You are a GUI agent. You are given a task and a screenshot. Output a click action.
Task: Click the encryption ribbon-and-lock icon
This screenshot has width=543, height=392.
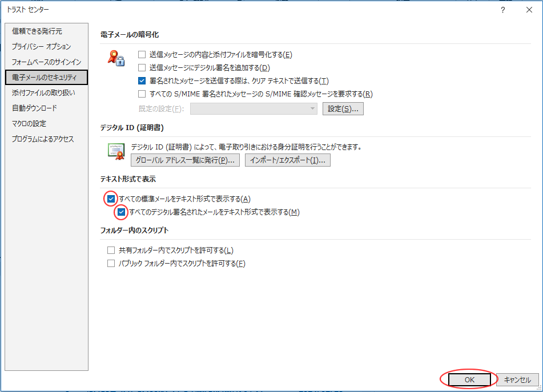(x=116, y=58)
